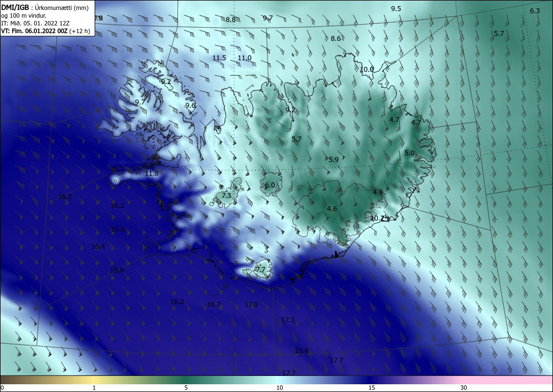Click the color scale tick labeled 10
553x392 pixels.
coord(279,388)
